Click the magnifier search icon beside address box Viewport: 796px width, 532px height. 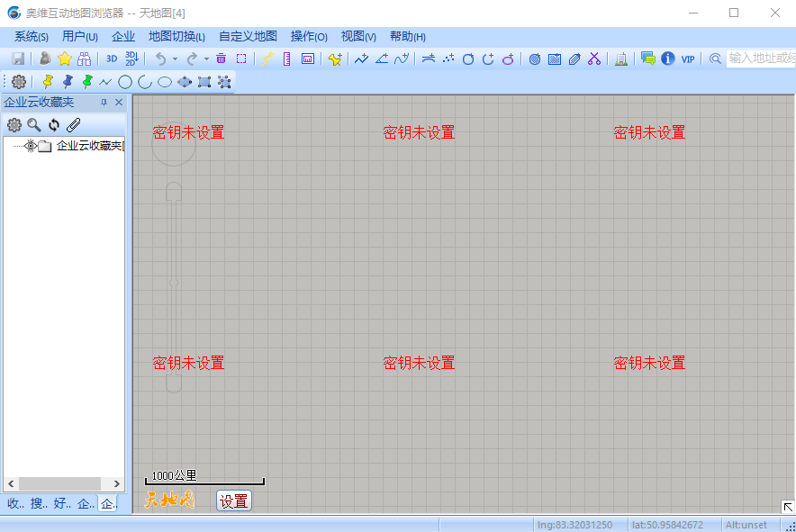715,59
